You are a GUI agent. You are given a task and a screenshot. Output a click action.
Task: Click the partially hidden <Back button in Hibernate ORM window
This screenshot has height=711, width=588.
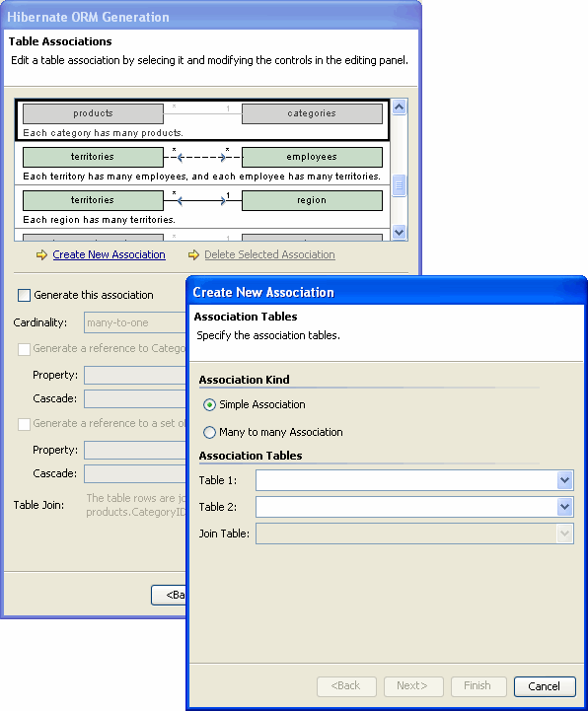click(x=169, y=595)
